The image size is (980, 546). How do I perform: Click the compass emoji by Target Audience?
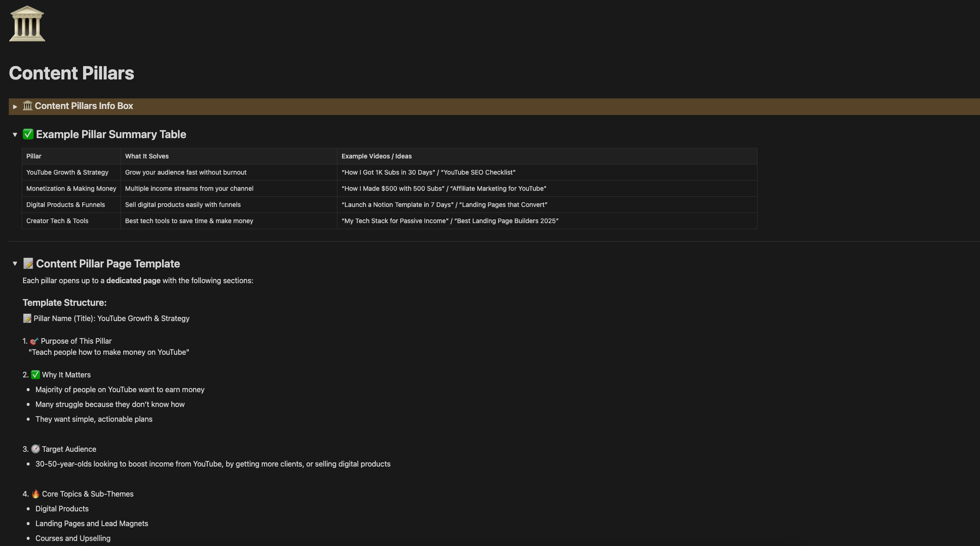tap(36, 449)
